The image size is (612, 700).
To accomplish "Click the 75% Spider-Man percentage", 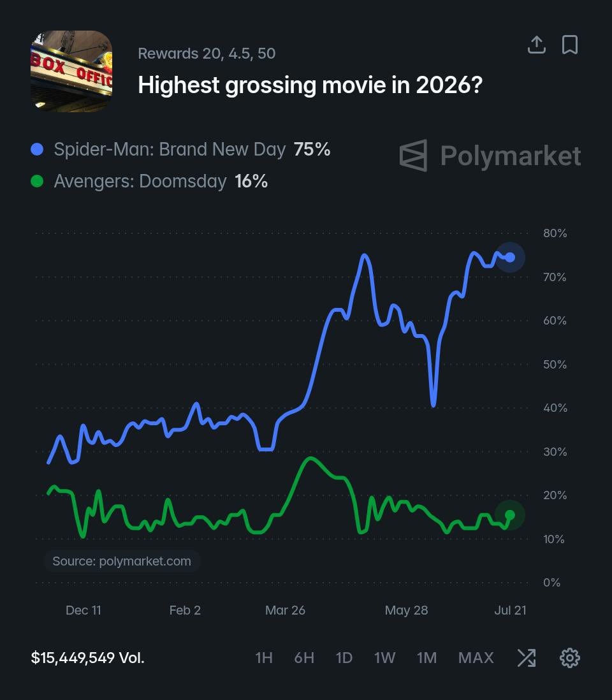I will tap(312, 149).
